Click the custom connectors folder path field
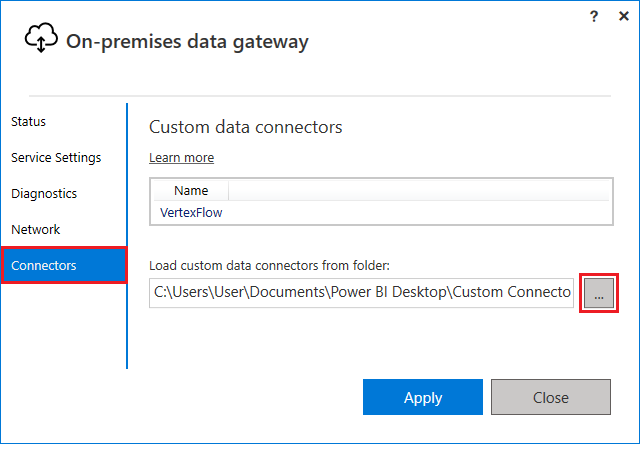This screenshot has height=449, width=640. (x=361, y=293)
